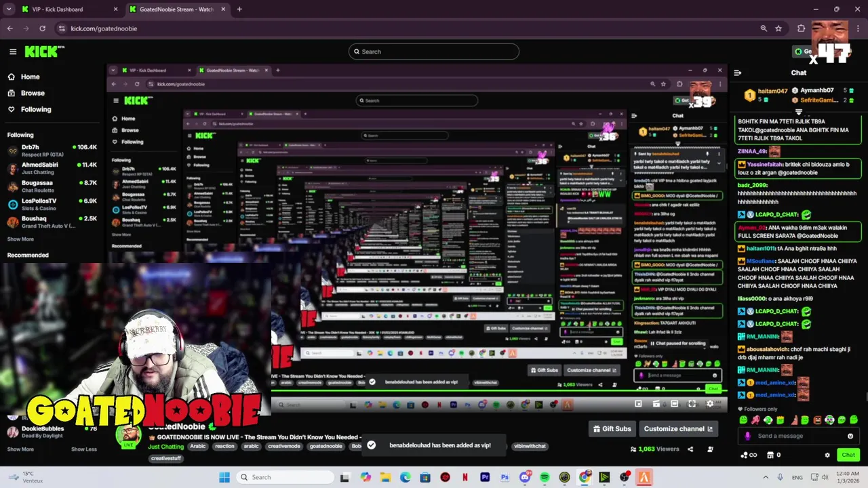Collapse the chat panel with arrow icon
Image resolution: width=868 pixels, height=488 pixels.
pyautogui.click(x=738, y=73)
